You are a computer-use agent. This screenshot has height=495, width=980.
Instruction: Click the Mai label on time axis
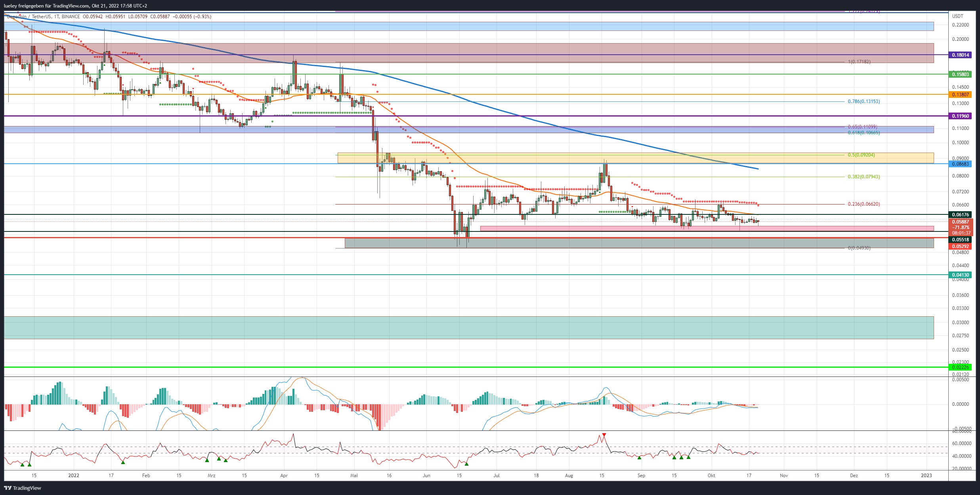[x=354, y=476]
